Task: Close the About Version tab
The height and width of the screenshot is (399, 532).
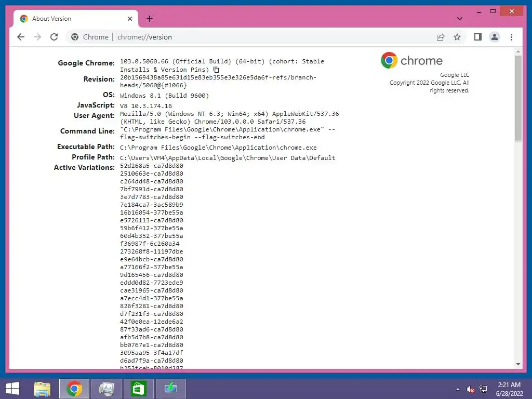Action: pyautogui.click(x=129, y=19)
